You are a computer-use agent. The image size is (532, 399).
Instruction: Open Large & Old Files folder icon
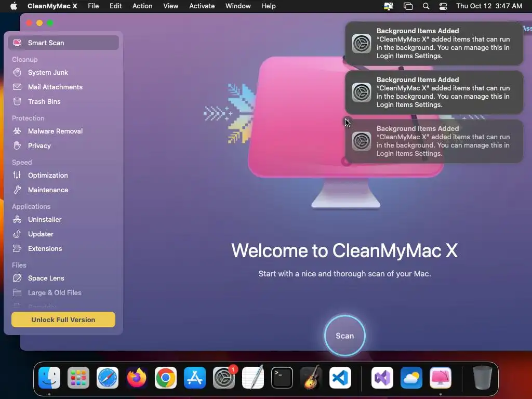tap(17, 292)
